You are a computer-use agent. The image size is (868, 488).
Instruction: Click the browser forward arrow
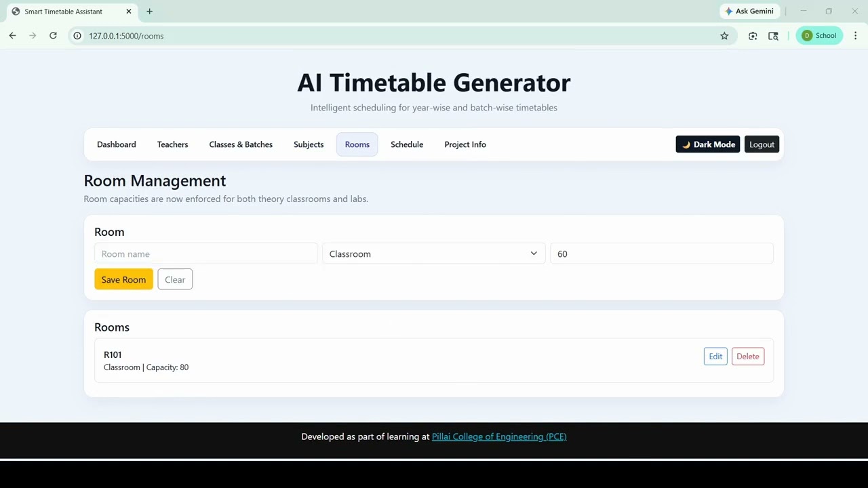coord(33,36)
